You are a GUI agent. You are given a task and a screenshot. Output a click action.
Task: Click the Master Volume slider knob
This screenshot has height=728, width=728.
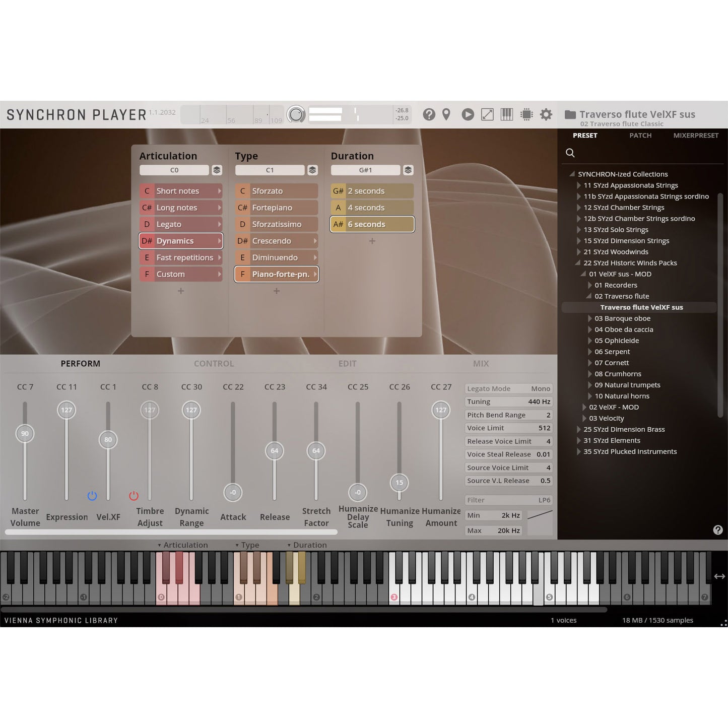25,434
